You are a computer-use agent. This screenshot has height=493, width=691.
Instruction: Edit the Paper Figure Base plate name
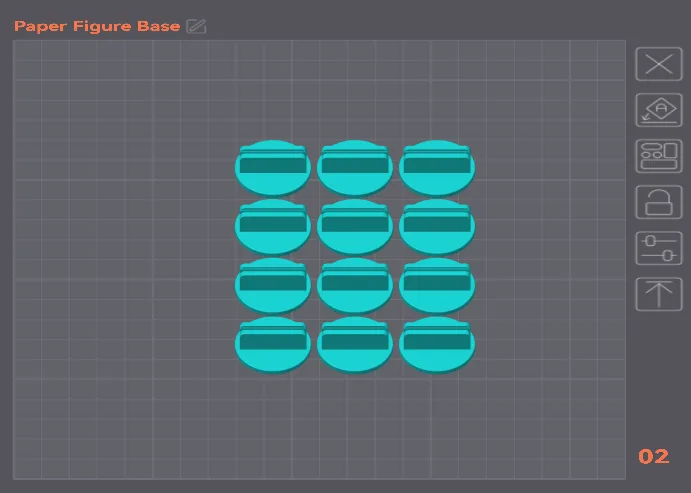point(196,26)
